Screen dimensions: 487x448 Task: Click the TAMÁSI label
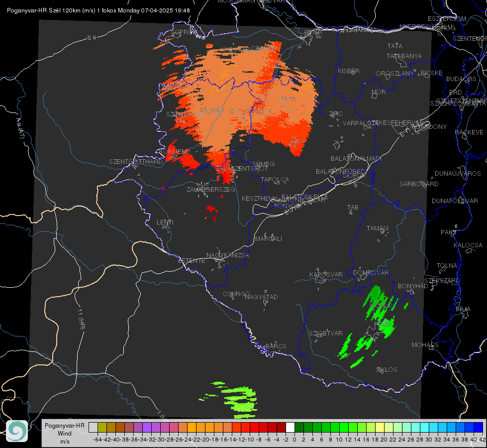point(378,228)
